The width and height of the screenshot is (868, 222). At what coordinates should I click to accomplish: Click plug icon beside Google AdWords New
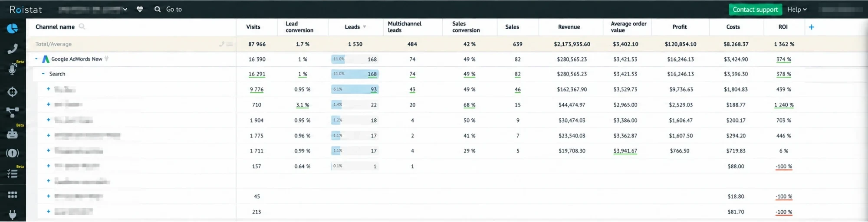[x=107, y=59]
